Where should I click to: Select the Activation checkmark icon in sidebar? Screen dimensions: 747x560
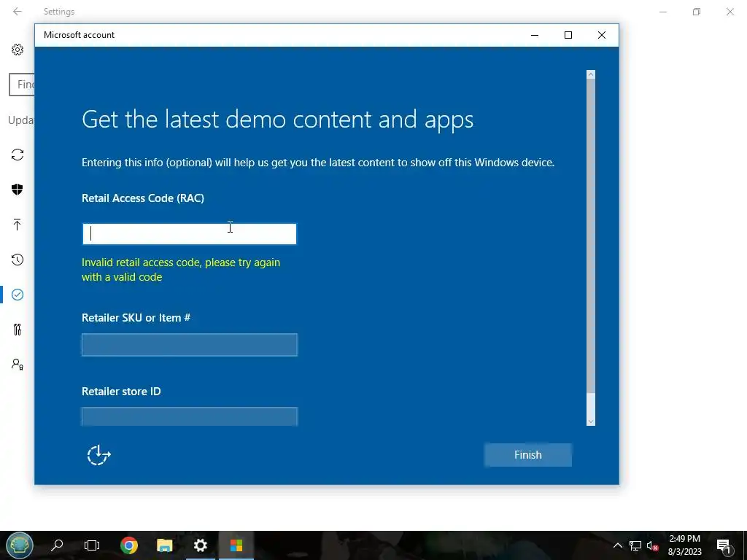tap(18, 295)
